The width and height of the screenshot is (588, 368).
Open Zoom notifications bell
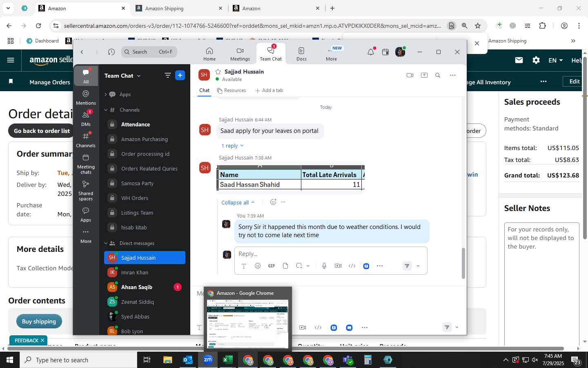tap(371, 52)
